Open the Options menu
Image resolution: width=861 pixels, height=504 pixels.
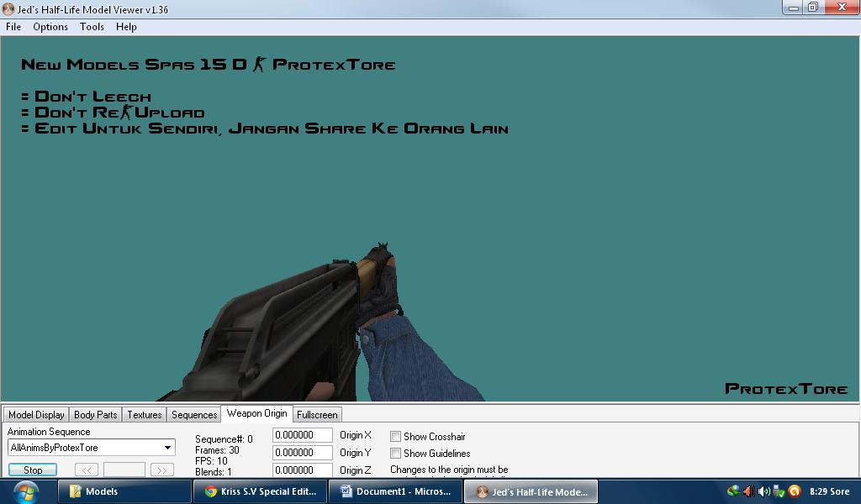click(x=50, y=27)
